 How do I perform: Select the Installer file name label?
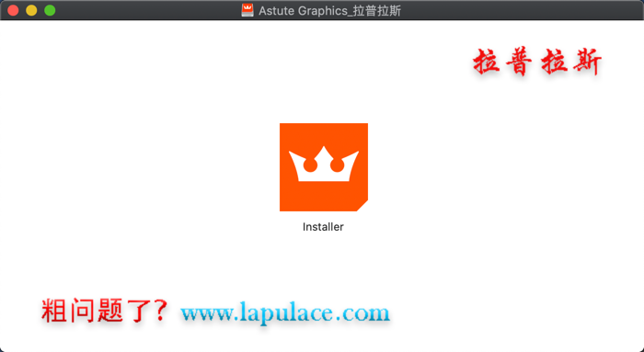(x=323, y=227)
